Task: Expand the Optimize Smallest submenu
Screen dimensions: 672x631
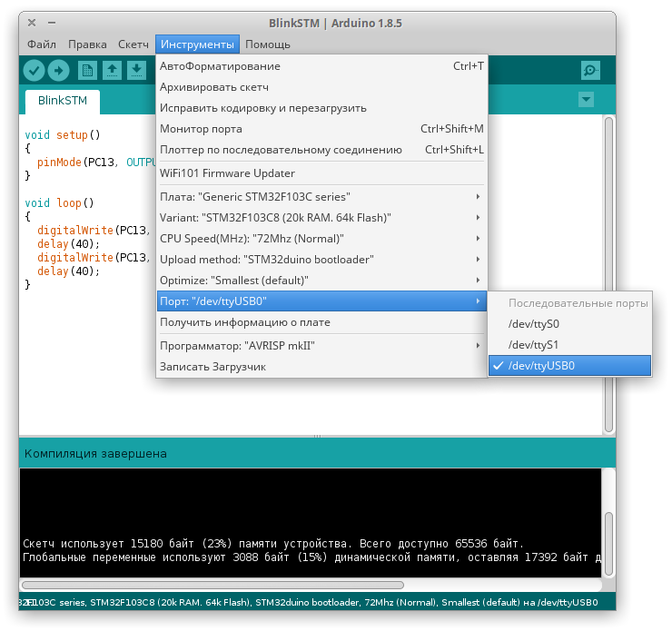Action: [x=321, y=281]
